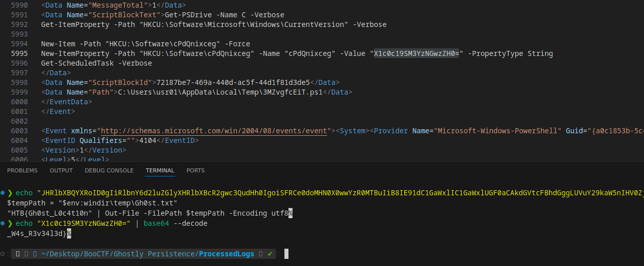Click the hollow circle decoration at the current prompt
This screenshot has height=266, width=644.
tap(3, 253)
